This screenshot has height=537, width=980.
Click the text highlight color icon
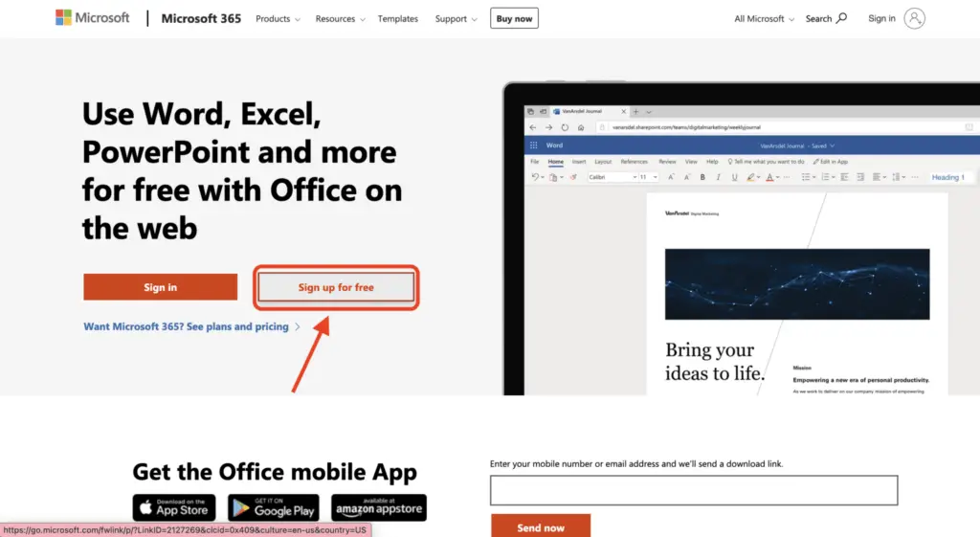(x=750, y=177)
